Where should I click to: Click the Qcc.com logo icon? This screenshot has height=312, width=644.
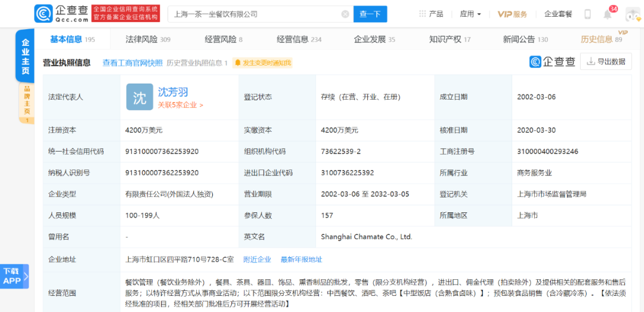(43, 14)
